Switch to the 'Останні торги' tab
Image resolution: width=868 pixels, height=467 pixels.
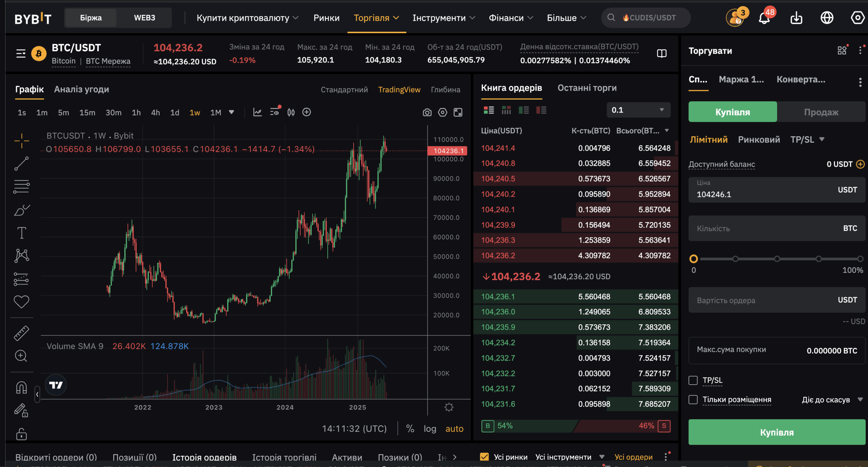coord(587,88)
